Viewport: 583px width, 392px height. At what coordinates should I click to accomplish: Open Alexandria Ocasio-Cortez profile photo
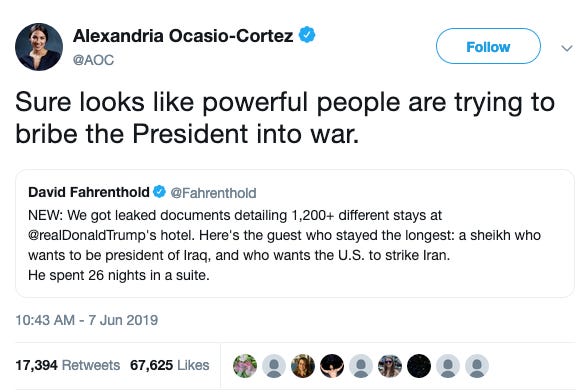(39, 47)
